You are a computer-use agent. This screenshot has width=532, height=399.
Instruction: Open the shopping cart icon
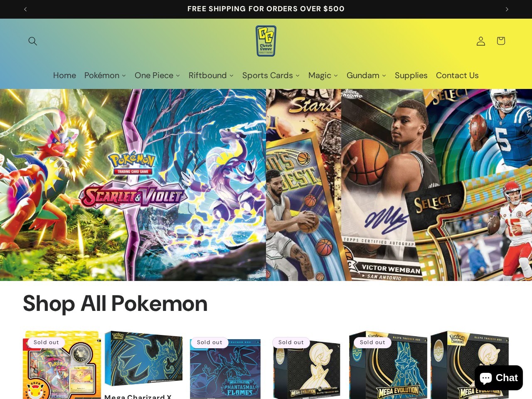click(x=501, y=41)
